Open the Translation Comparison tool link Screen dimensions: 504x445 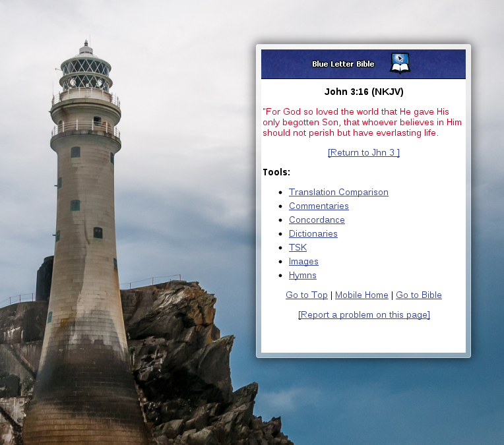(x=338, y=192)
